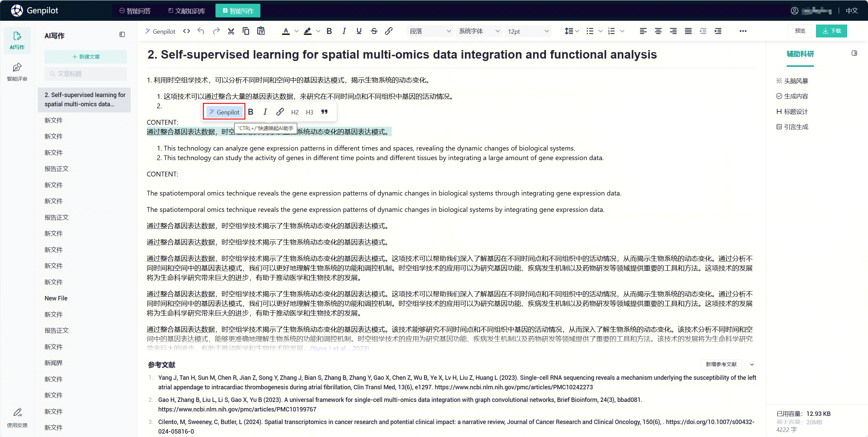
Task: Apply blockquote from floating toolbar
Action: point(324,112)
